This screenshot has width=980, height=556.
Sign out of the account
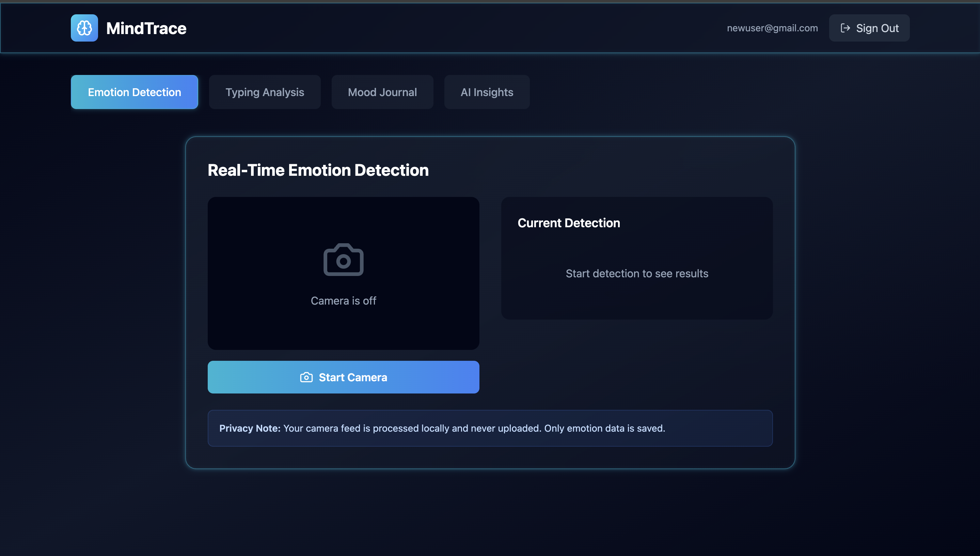click(869, 28)
